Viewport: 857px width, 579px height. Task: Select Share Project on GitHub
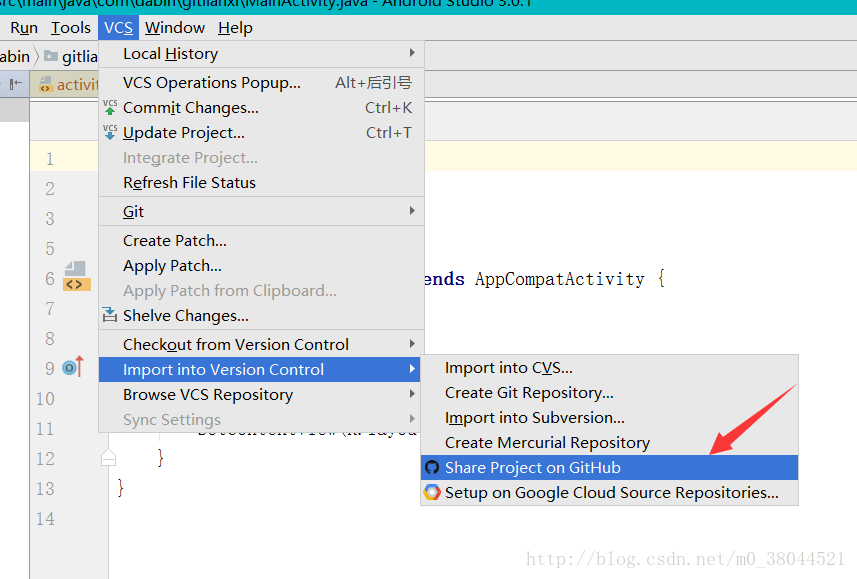(532, 468)
